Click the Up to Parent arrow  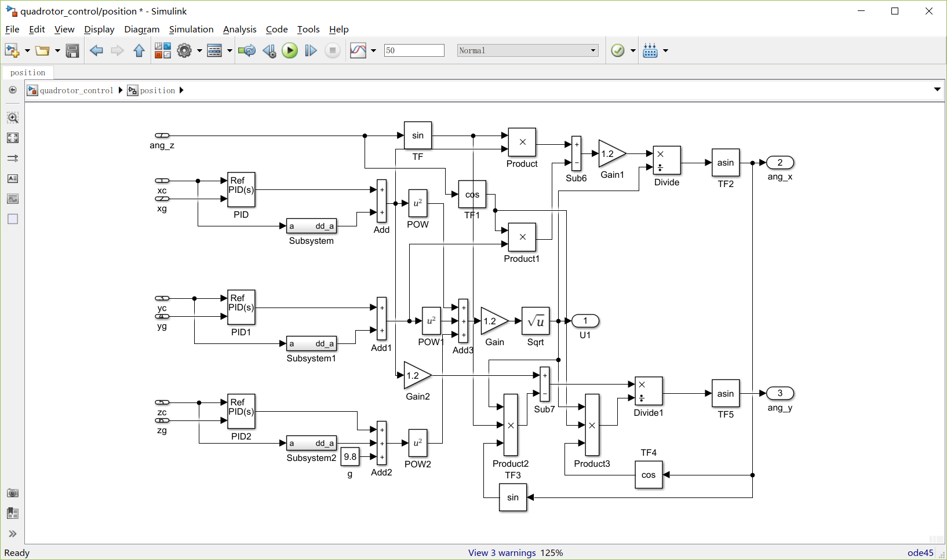pyautogui.click(x=139, y=51)
